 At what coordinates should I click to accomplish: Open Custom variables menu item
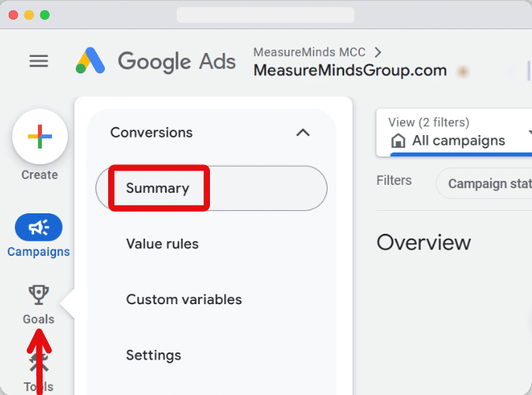tap(184, 299)
